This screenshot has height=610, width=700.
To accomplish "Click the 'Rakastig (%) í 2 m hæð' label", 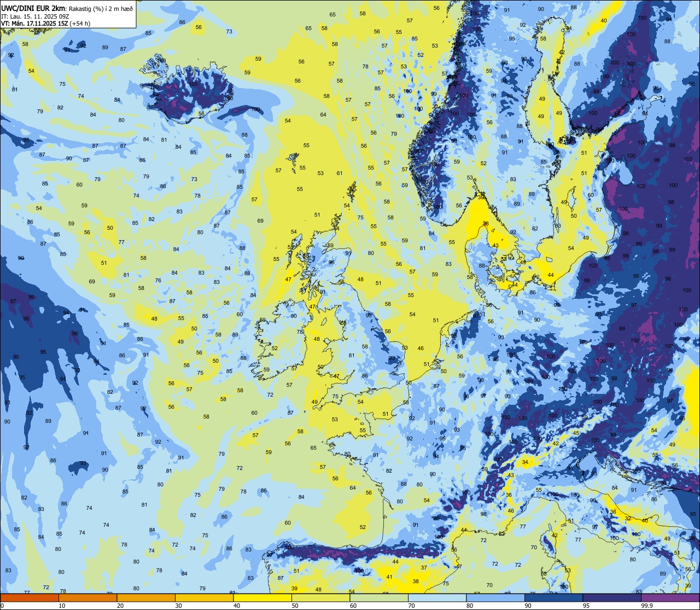I will coord(101,9).
